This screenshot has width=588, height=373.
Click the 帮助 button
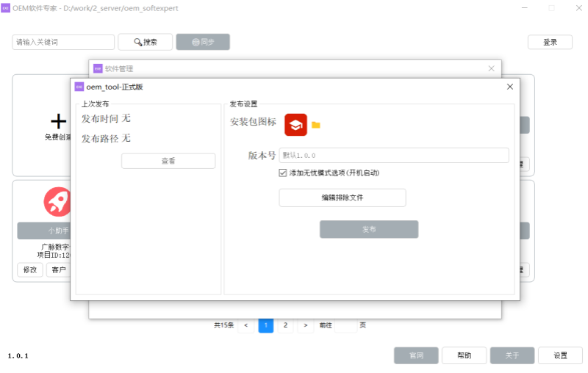465,355
